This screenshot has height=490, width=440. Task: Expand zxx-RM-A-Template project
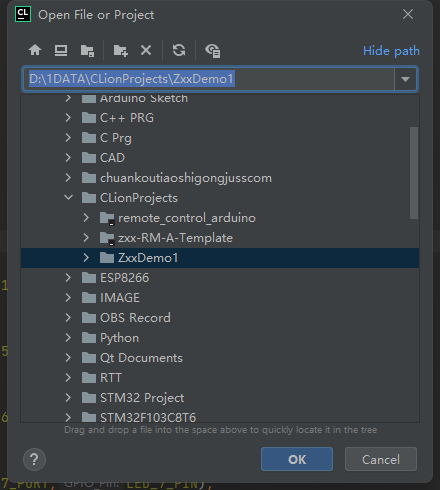(x=86, y=238)
